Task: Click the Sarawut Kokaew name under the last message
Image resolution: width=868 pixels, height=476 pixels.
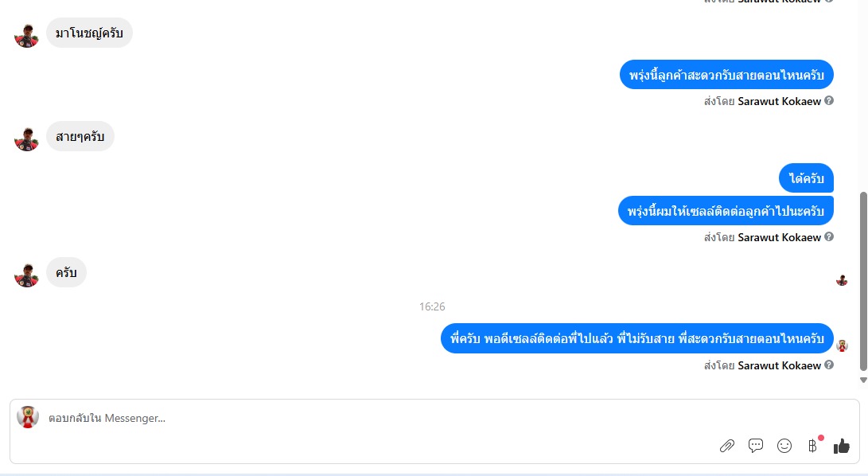Action: 779,365
